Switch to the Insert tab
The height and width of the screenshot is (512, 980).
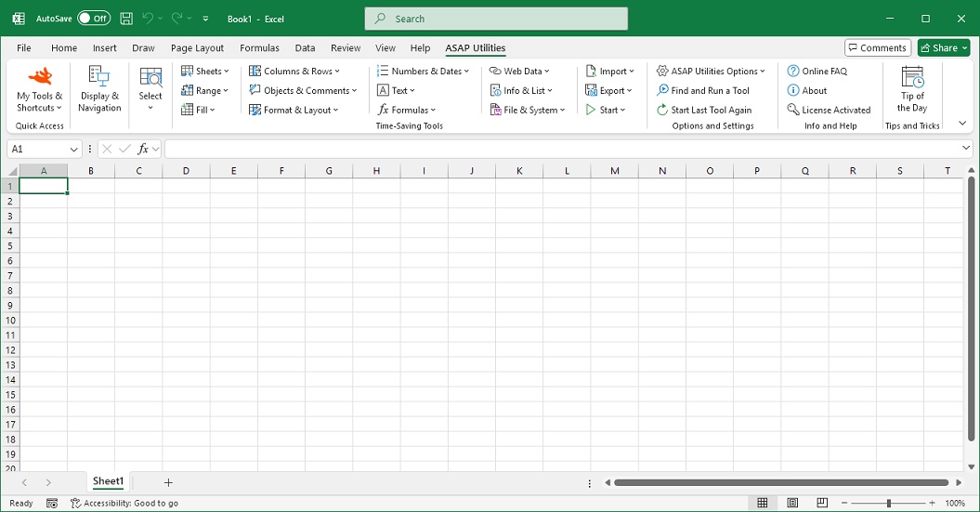click(104, 48)
